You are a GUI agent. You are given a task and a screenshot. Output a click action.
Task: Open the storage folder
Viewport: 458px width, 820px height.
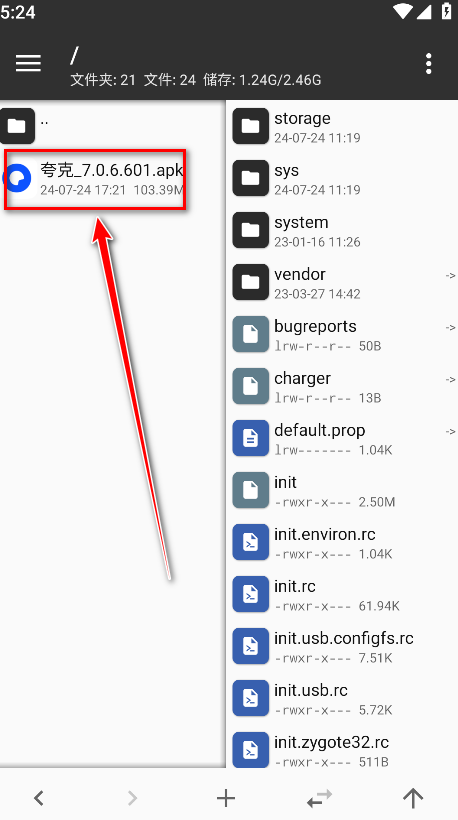[x=342, y=127]
